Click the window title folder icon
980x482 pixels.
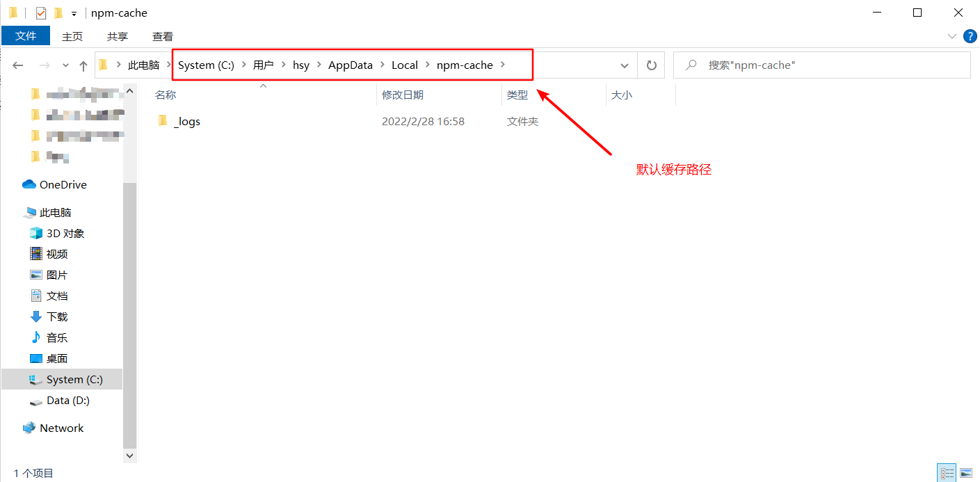[13, 13]
